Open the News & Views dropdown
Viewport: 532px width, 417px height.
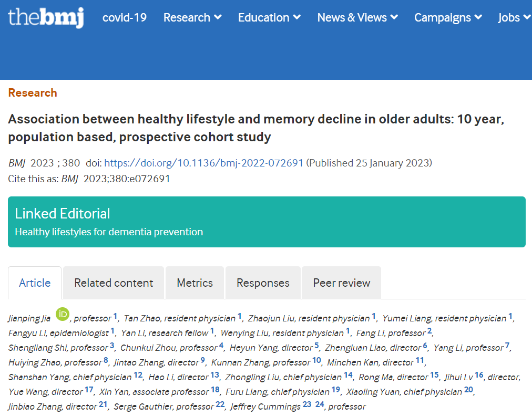[x=357, y=18]
